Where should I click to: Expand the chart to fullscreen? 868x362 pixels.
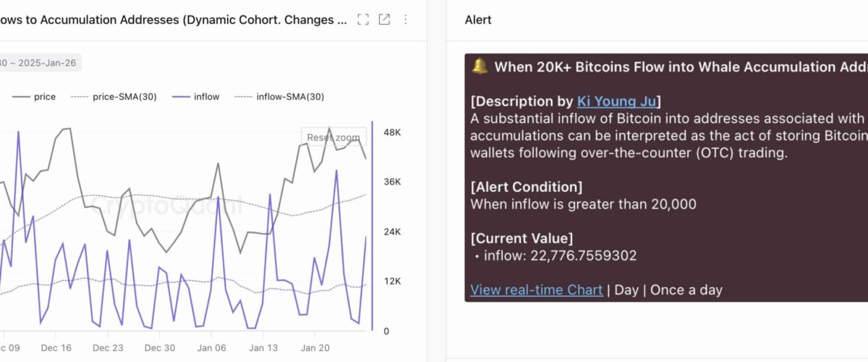(363, 20)
